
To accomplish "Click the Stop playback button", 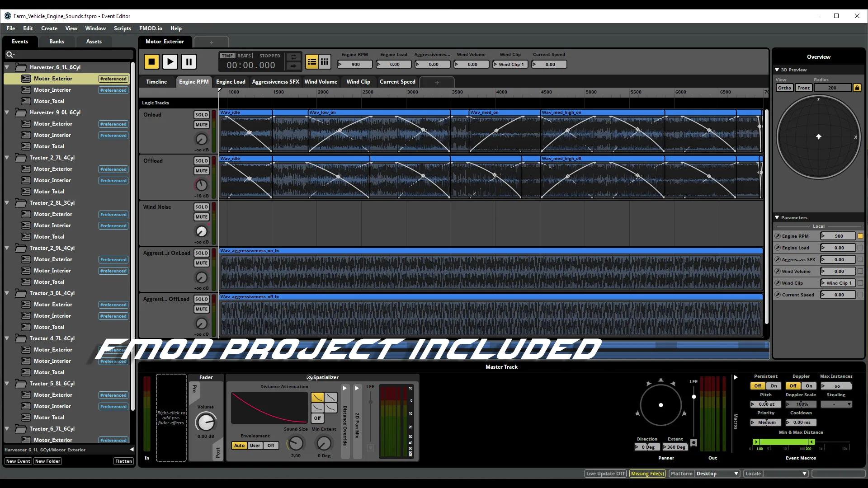I will point(151,61).
